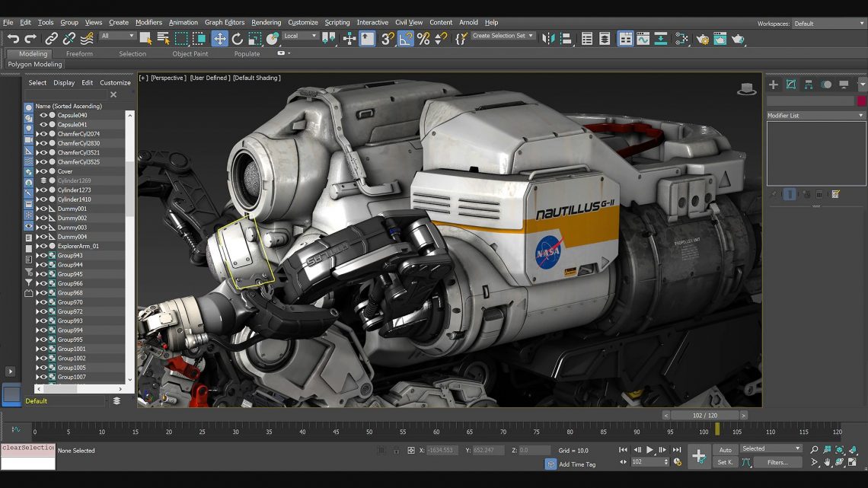Select the Move tool in main toolbar
Viewport: 868px width, 488px height.
point(220,39)
